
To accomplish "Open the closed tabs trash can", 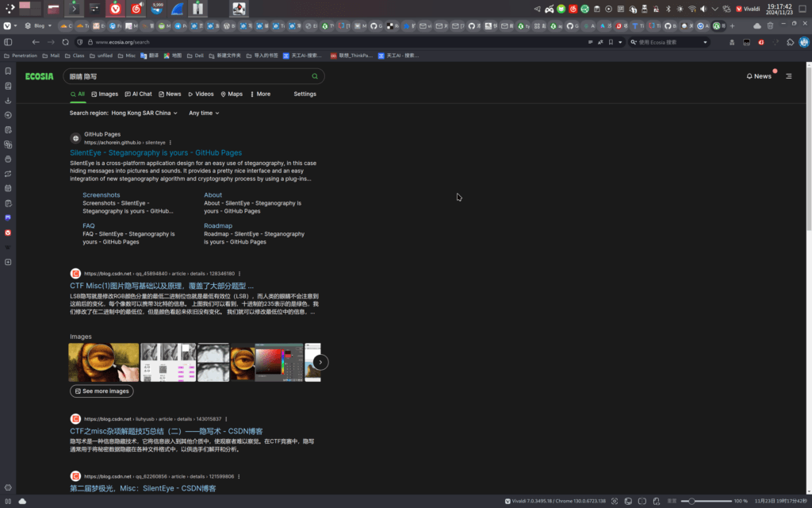I will click(771, 26).
